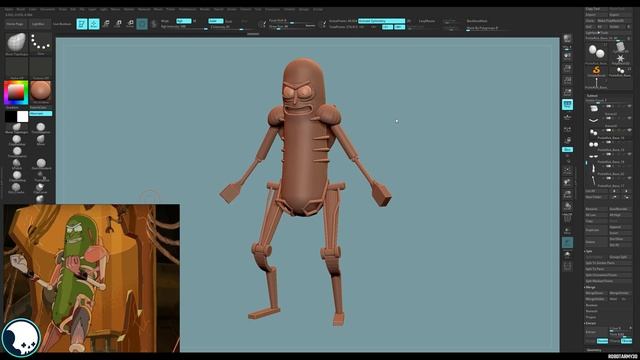Screen dimensions: 640x360
Task: Select the ClayBuildup brush icon
Action: click(x=17, y=141)
